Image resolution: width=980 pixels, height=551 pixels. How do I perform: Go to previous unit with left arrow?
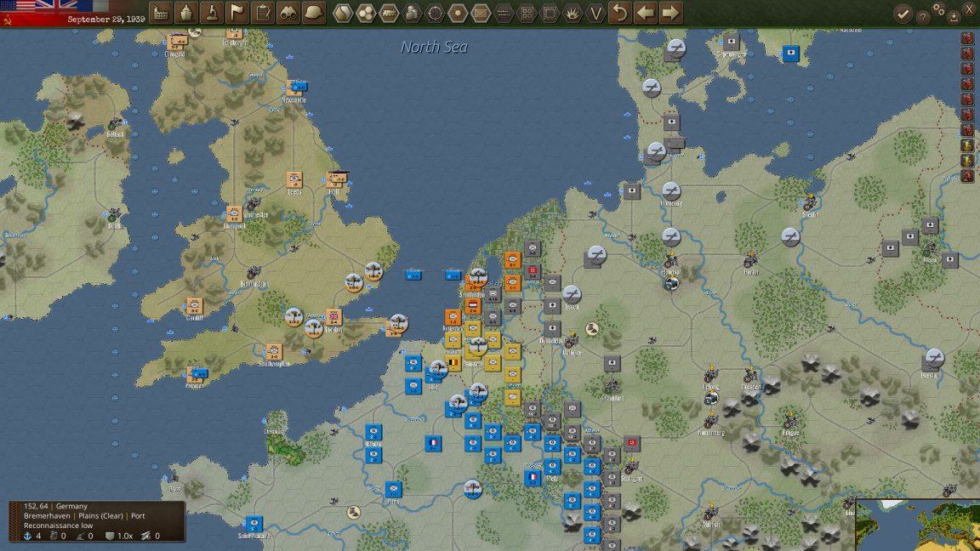pos(646,13)
